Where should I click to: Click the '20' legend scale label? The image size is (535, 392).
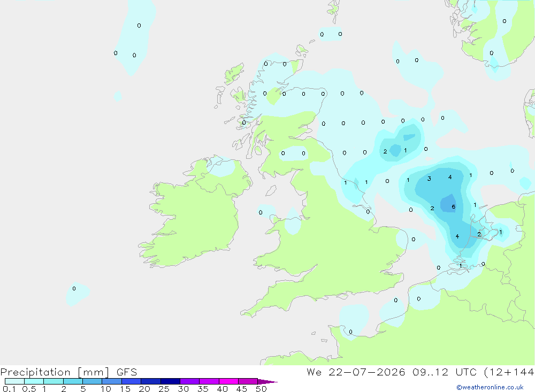point(144,389)
